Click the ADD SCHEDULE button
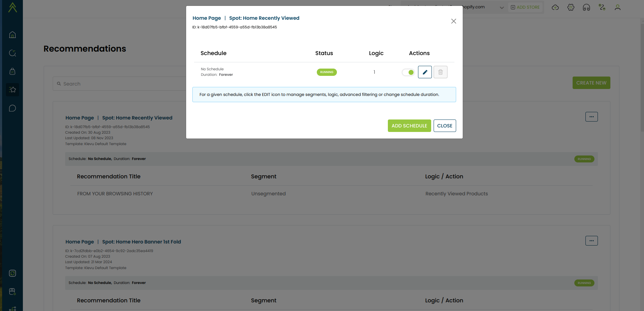The height and width of the screenshot is (311, 644). click(409, 126)
